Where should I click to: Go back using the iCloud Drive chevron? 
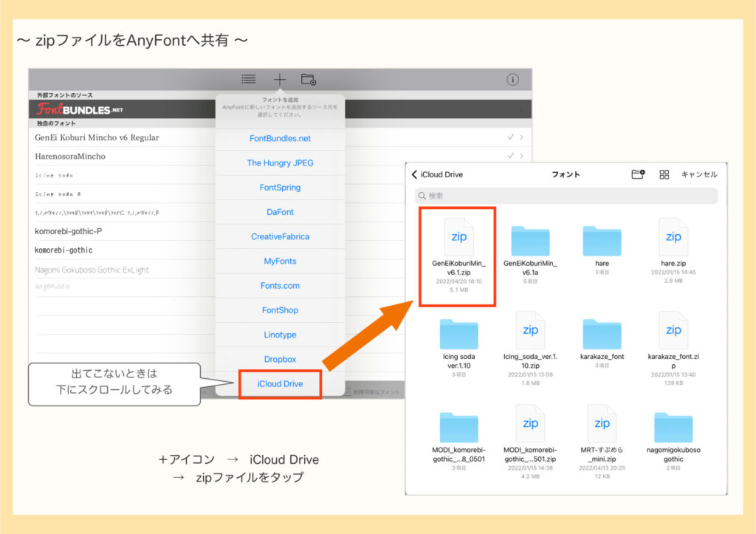pyautogui.click(x=437, y=174)
